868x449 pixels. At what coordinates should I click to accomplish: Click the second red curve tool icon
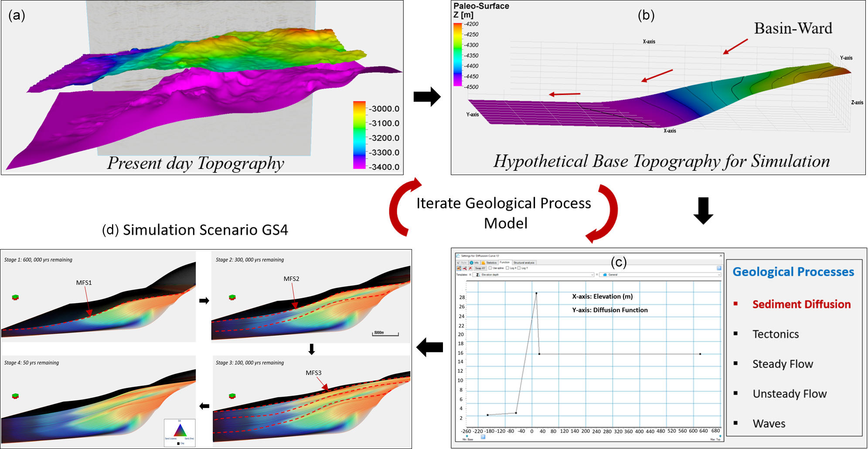[x=464, y=268]
